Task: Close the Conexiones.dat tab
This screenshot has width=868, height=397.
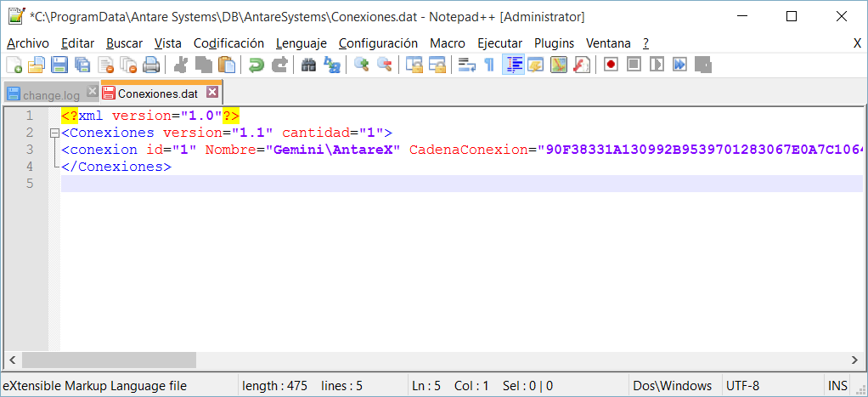Action: click(212, 93)
